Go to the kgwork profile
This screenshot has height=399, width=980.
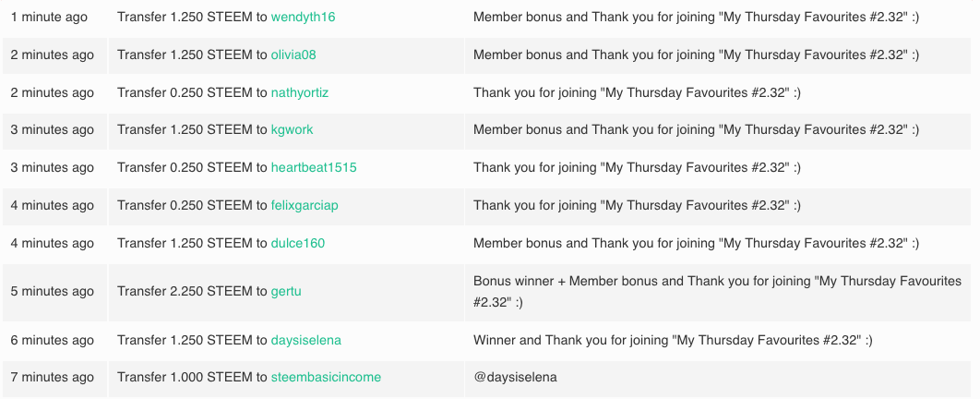(x=292, y=129)
